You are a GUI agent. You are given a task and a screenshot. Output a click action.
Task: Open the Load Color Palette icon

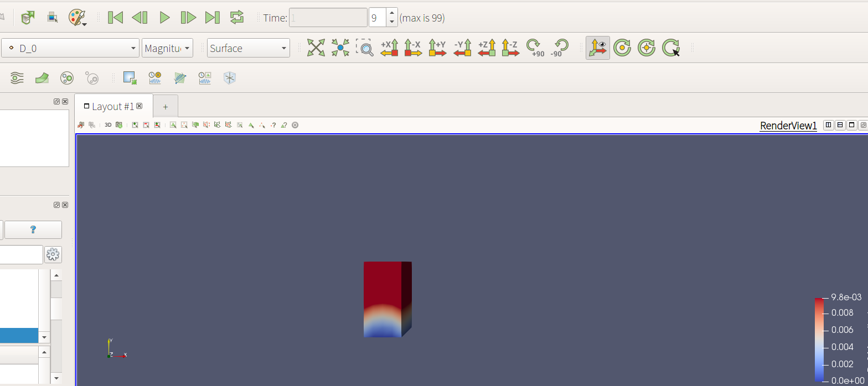(x=77, y=18)
